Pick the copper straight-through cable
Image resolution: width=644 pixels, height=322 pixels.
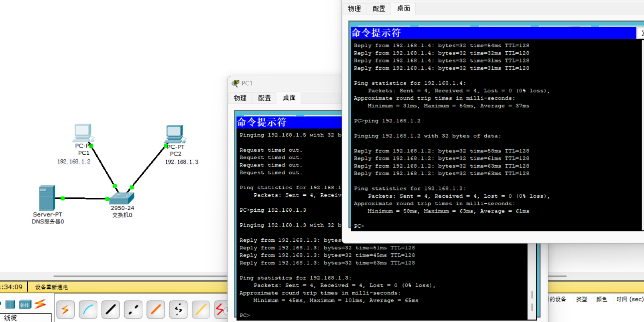pos(110,310)
